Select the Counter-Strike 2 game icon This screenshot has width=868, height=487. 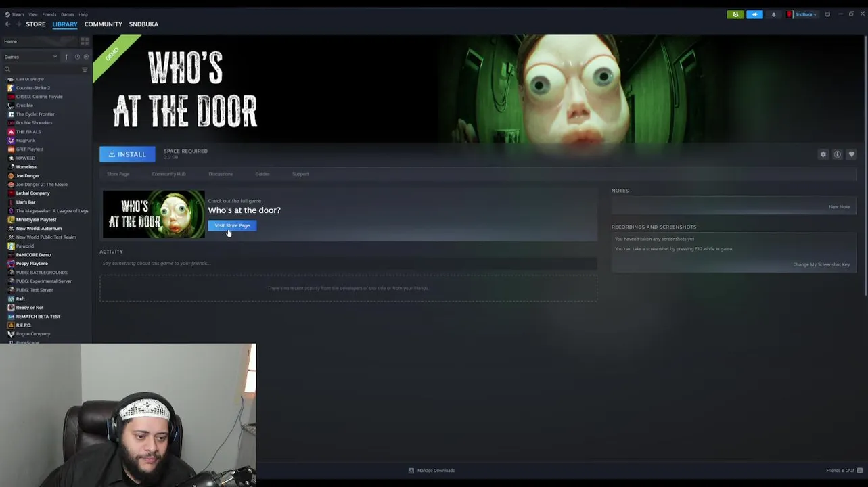11,88
